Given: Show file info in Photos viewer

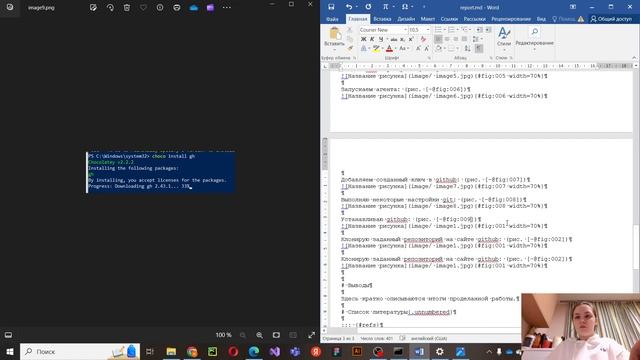Looking at the screenshot, I should point(160,7).
